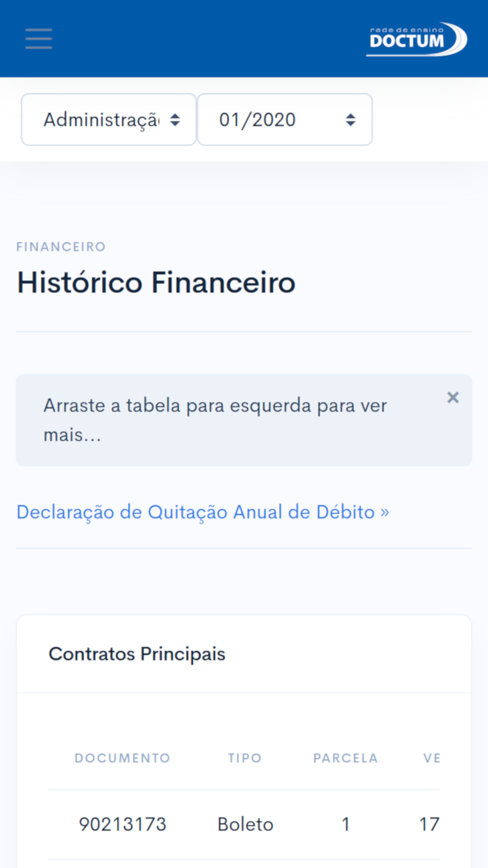Viewport: 488px width, 868px height.
Task: Dismiss the drag-table hint alert
Action: 453,397
